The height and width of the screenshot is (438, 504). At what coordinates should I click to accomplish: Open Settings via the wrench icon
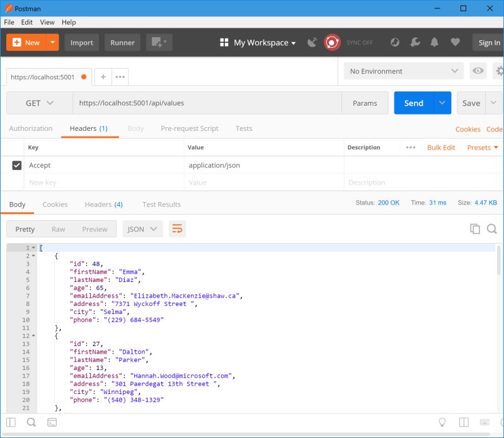coord(414,42)
